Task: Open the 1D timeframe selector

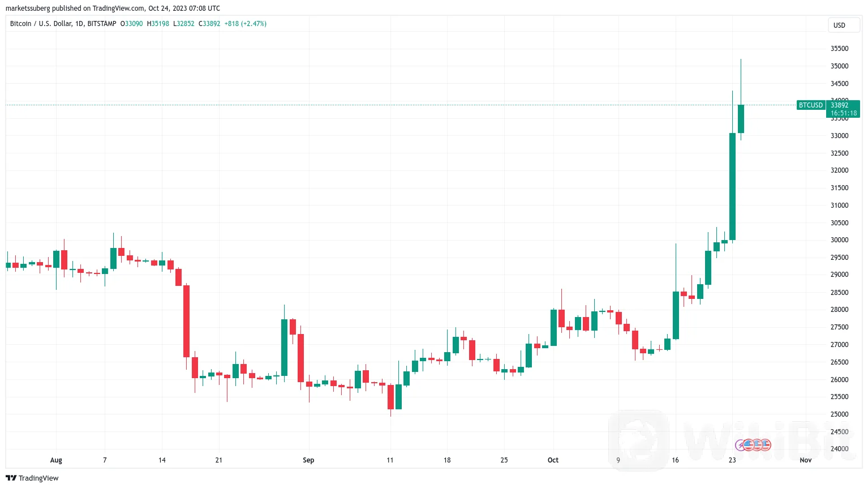Action: 80,23
